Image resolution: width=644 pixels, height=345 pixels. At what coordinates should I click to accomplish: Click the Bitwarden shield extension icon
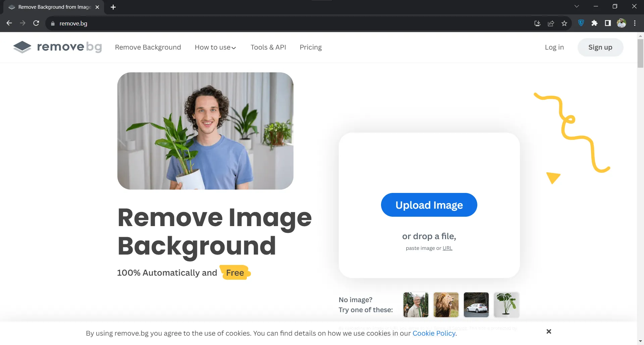click(581, 23)
